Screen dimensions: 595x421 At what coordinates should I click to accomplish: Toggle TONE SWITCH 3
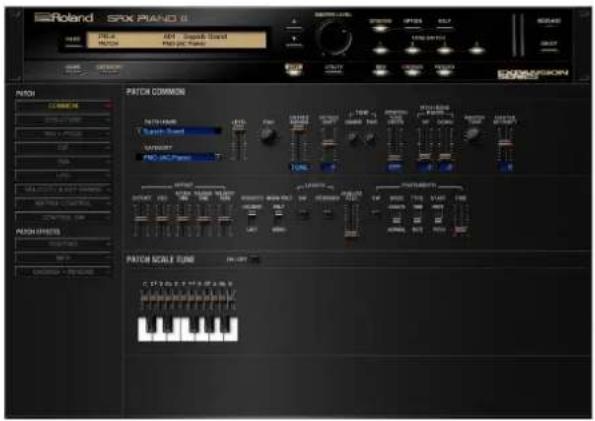pyautogui.click(x=444, y=49)
